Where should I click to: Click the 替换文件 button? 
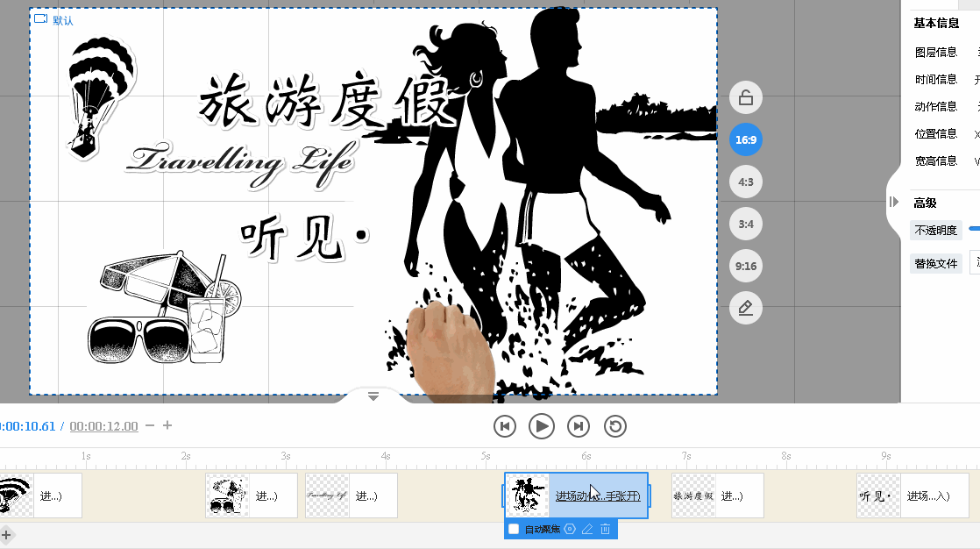point(936,262)
